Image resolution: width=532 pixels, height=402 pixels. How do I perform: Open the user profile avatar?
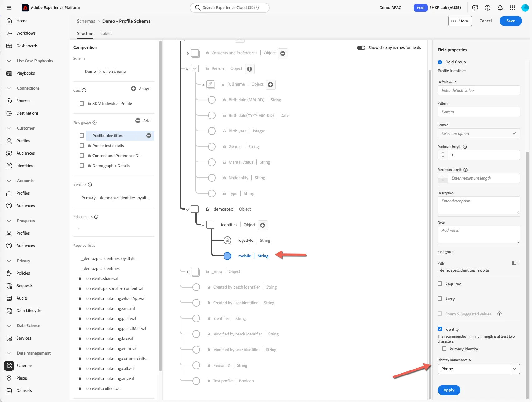[x=525, y=8]
